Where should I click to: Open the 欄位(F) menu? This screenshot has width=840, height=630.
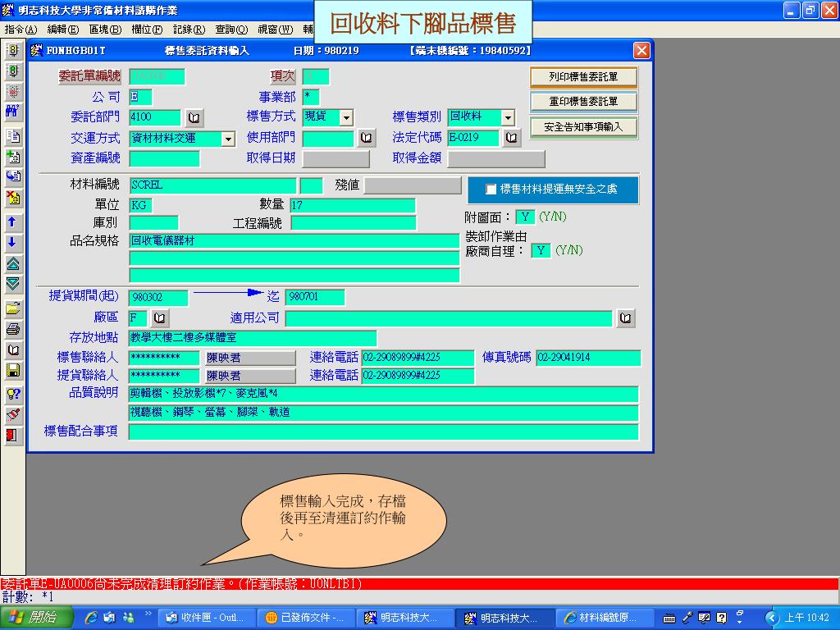pyautogui.click(x=147, y=29)
